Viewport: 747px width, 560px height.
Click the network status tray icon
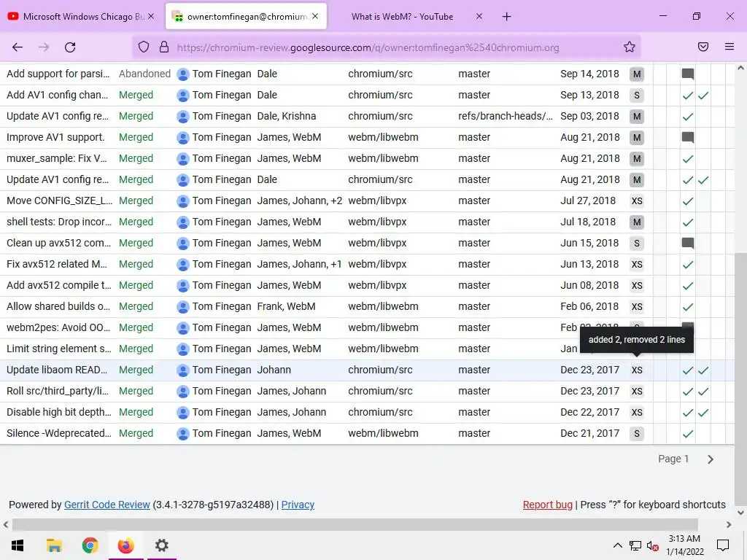(635, 545)
